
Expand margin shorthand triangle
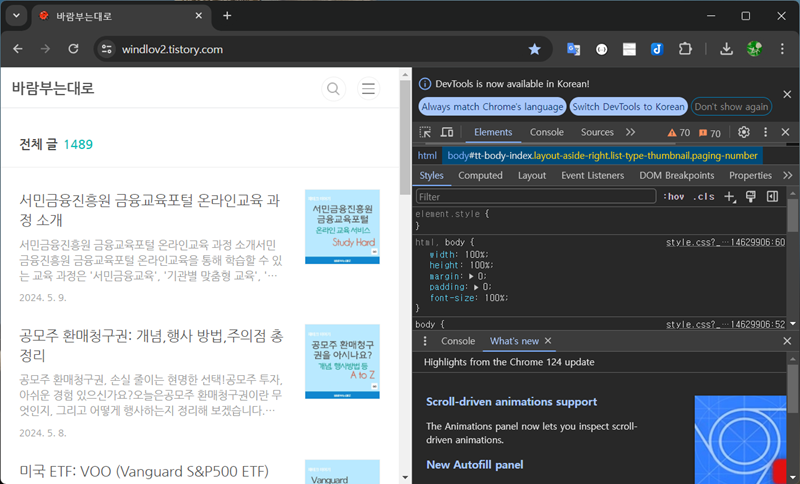click(471, 276)
